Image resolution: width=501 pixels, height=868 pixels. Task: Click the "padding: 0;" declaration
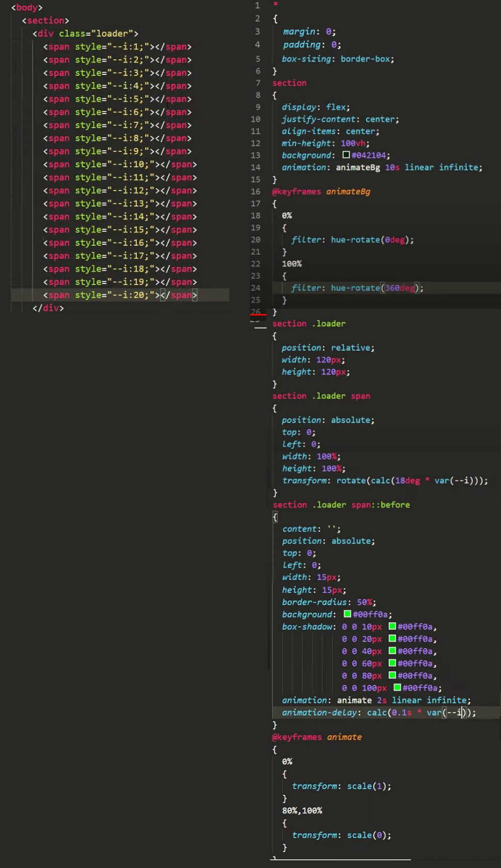coord(311,45)
